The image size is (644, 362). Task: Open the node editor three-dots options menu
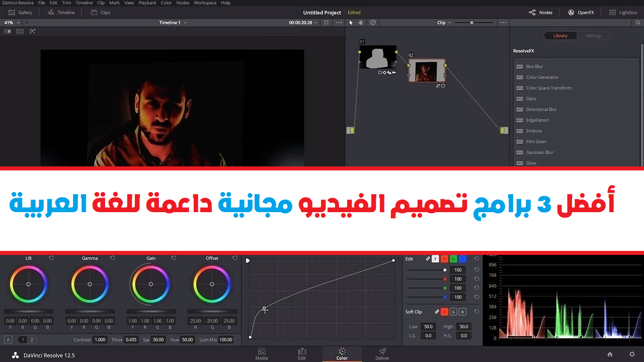(503, 23)
